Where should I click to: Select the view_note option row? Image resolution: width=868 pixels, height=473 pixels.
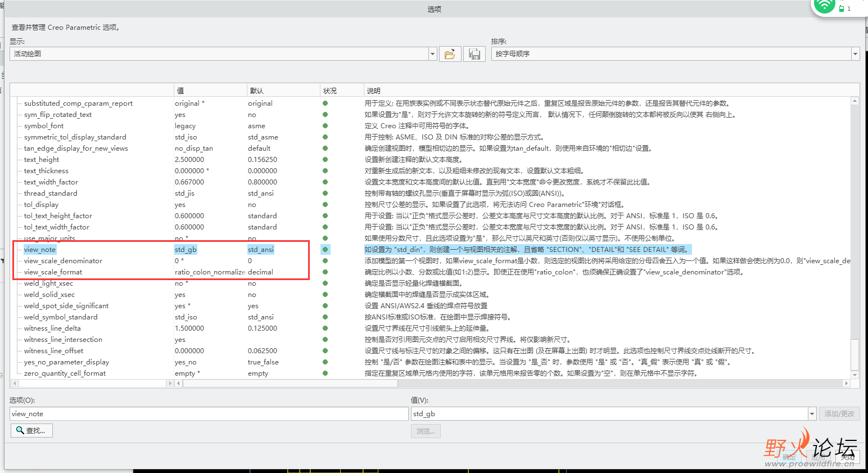[40, 249]
